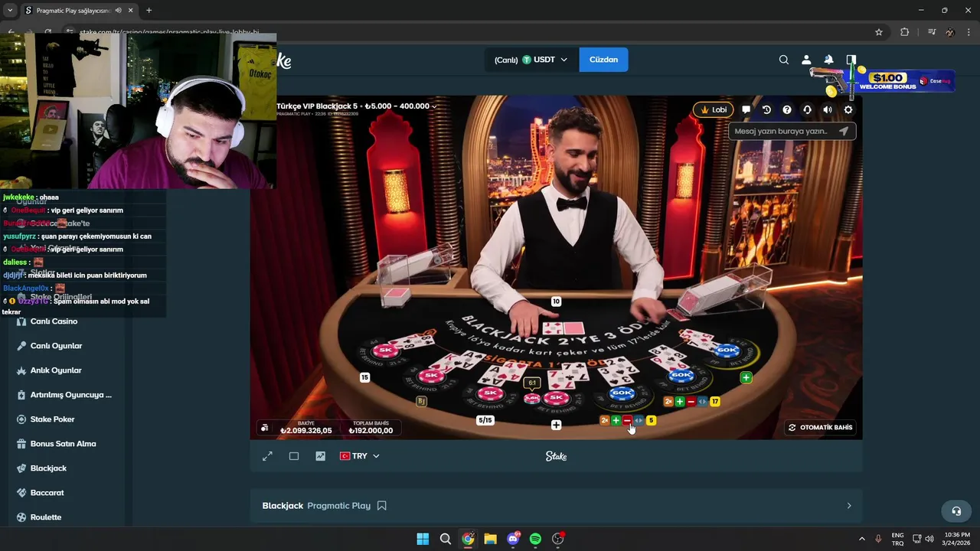Open the user profile menu icon
This screenshot has width=980, height=551.
tap(806, 60)
